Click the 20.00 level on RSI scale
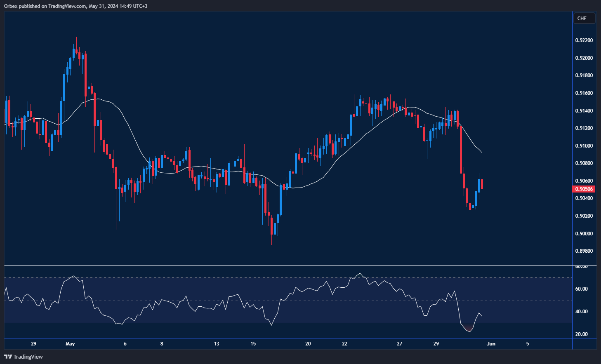Viewport: 601px width, 364px height. point(581,334)
